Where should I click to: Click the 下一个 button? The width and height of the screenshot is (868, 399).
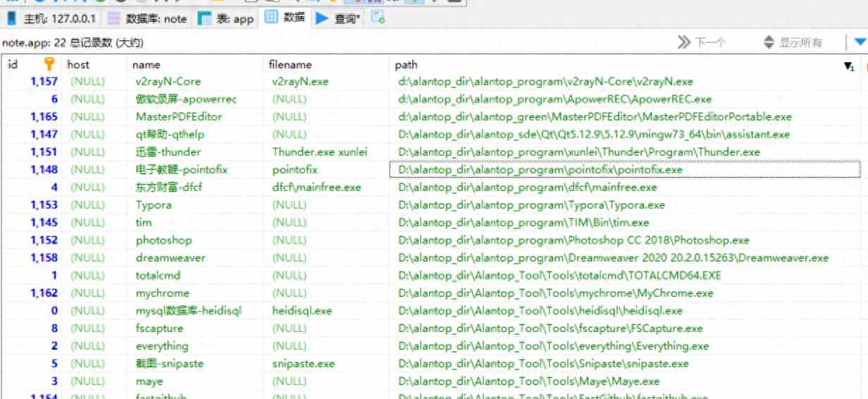[x=702, y=42]
